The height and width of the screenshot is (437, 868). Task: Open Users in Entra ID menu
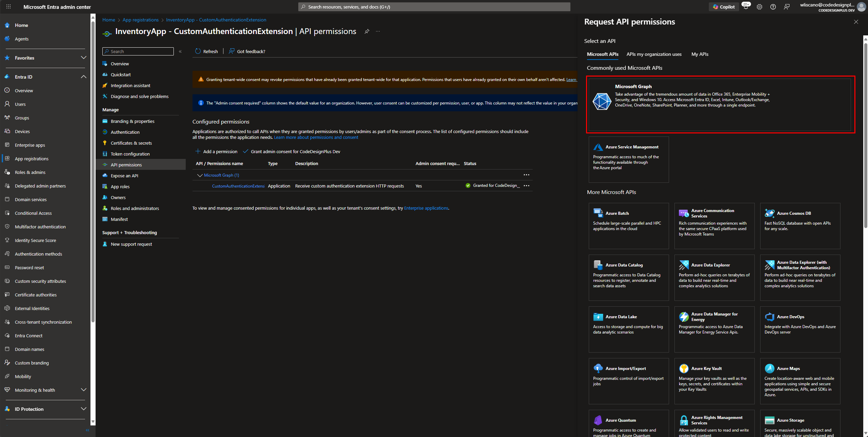click(x=20, y=104)
